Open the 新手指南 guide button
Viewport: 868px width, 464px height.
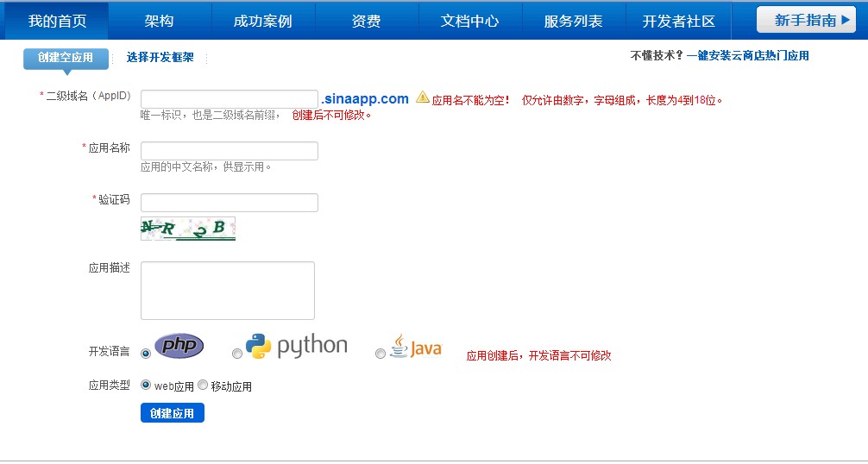coord(806,21)
